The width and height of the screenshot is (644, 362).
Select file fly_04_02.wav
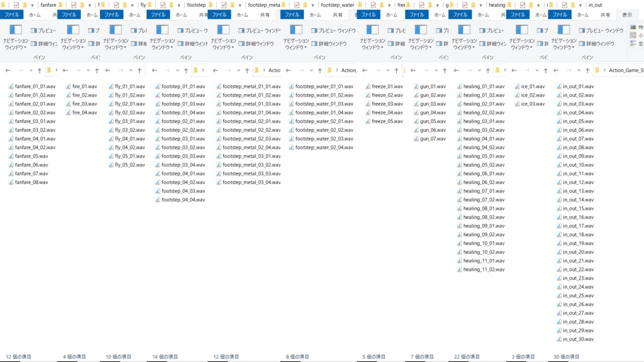pos(127,147)
